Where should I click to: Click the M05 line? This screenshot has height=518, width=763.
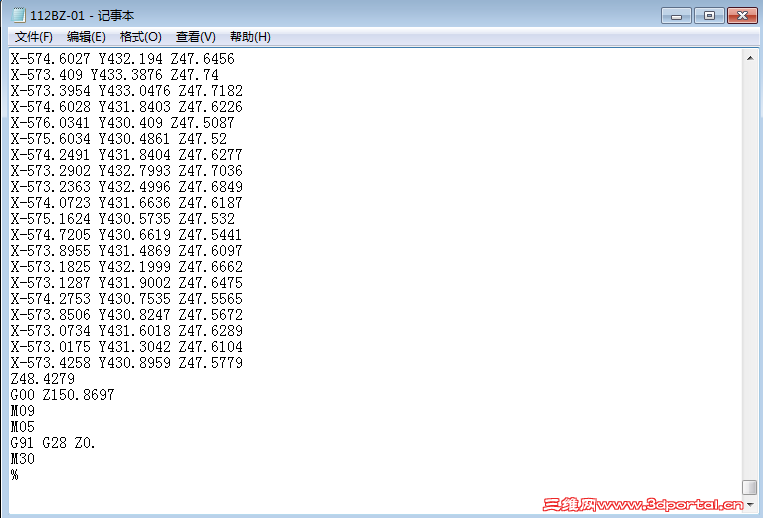click(x=23, y=427)
